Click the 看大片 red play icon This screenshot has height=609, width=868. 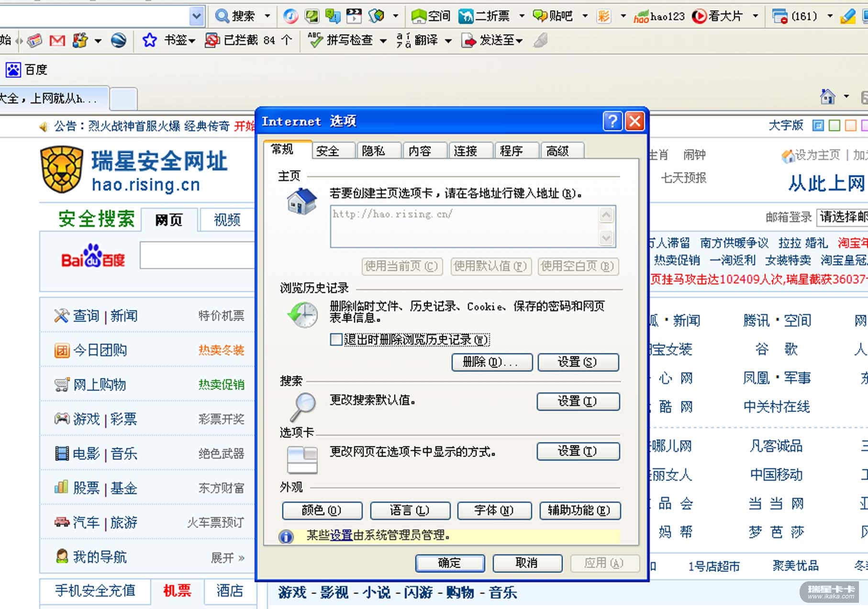tap(699, 16)
